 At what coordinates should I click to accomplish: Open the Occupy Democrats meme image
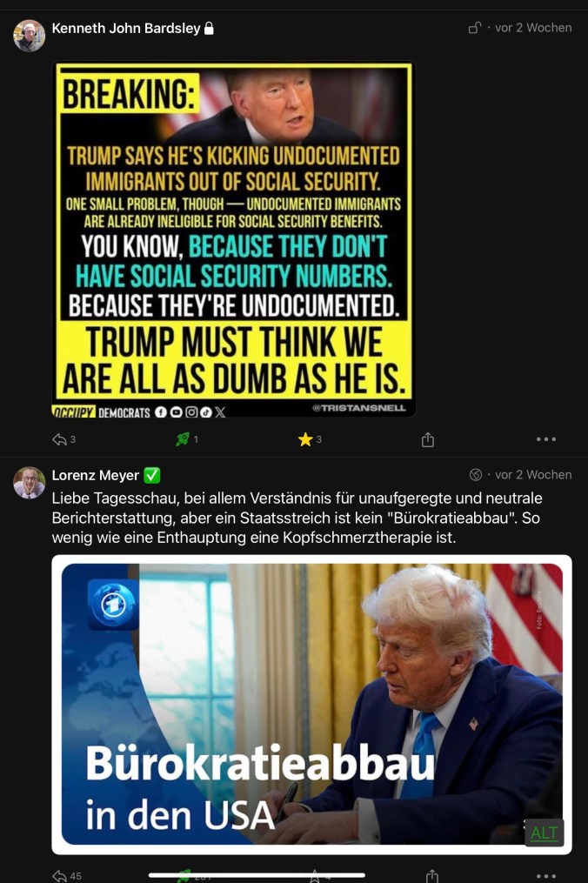pos(234,239)
